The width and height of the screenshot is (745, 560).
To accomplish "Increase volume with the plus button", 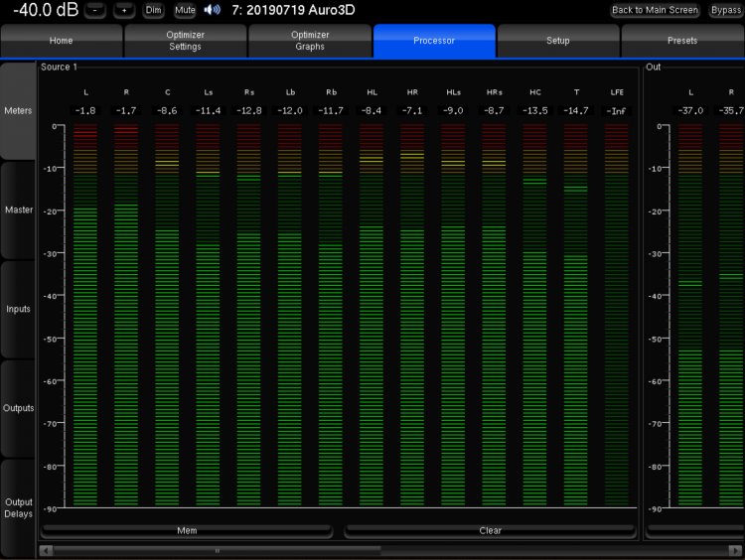I will 124,10.
